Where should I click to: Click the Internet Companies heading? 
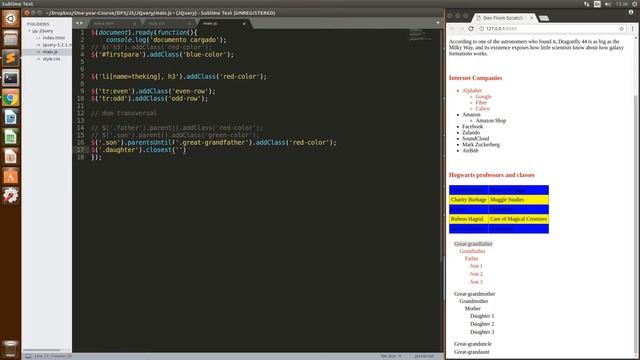click(x=476, y=78)
